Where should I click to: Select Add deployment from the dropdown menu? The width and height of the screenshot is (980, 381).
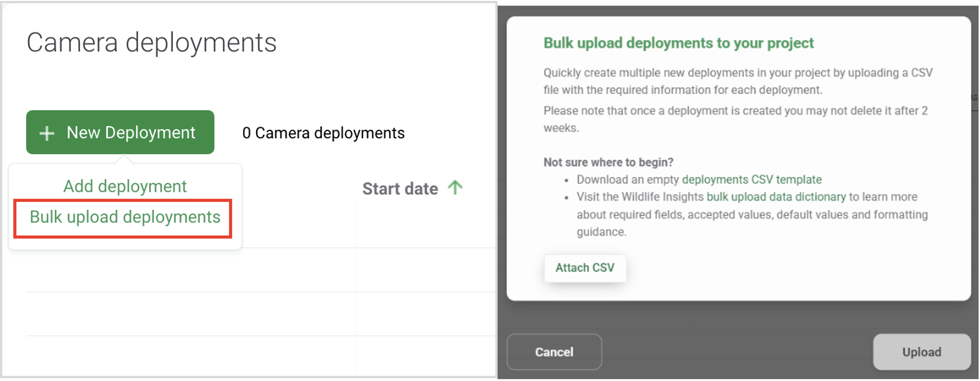pyautogui.click(x=125, y=186)
